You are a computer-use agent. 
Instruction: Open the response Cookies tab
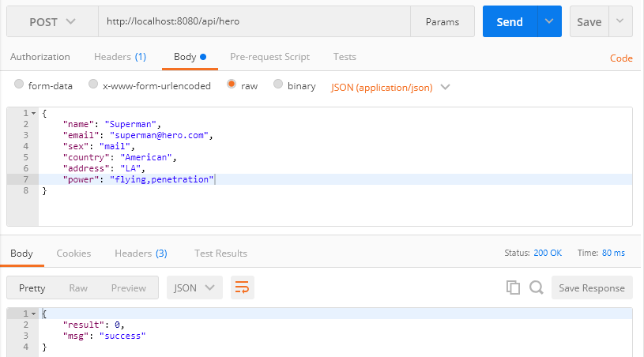pos(73,254)
